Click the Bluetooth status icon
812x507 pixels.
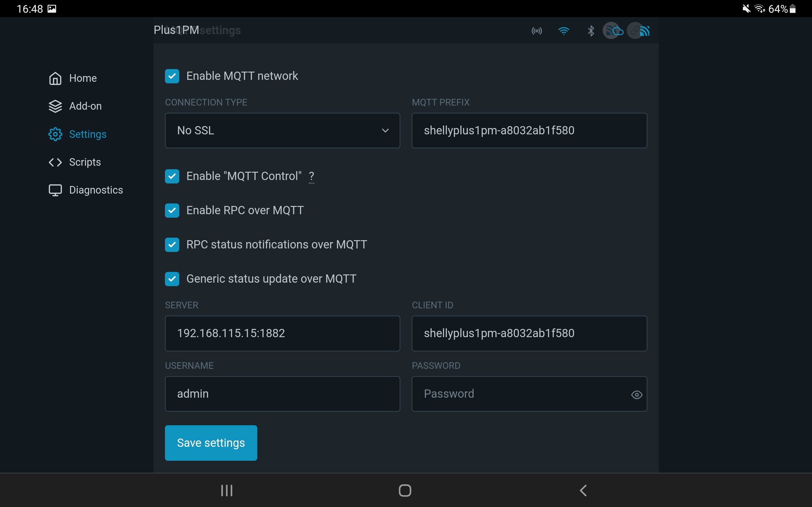(x=591, y=31)
